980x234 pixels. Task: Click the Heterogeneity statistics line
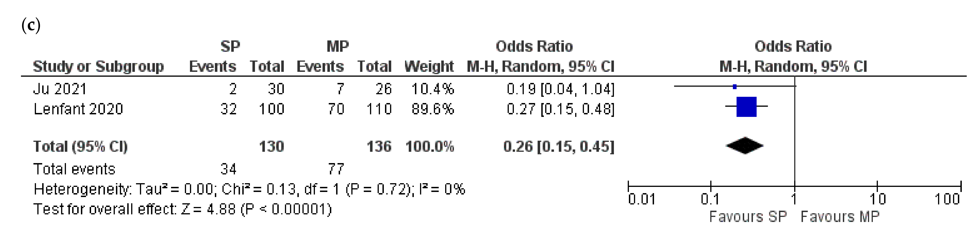[x=249, y=189]
